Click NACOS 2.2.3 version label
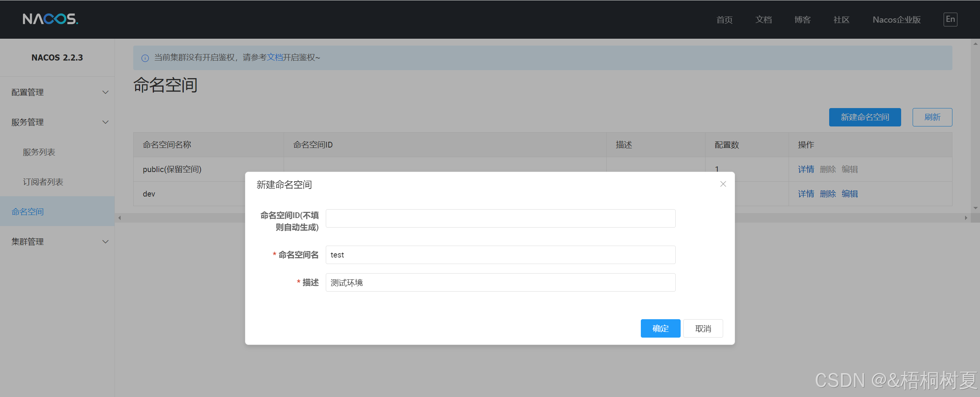Viewport: 980px width, 397px height. [57, 57]
